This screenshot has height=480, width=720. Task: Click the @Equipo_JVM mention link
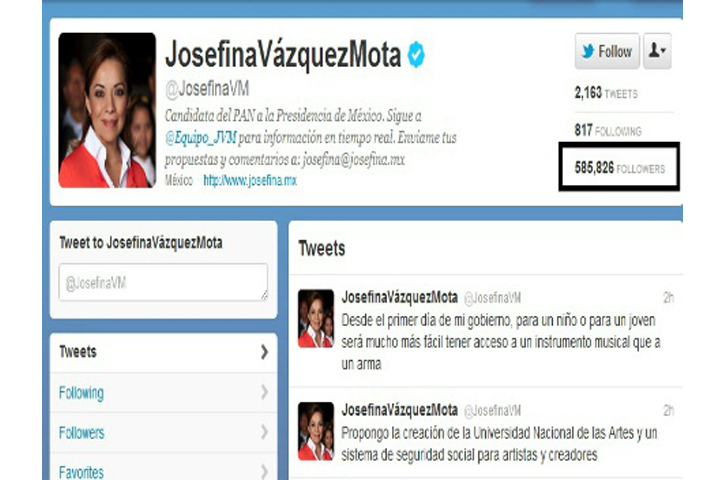tap(201, 137)
